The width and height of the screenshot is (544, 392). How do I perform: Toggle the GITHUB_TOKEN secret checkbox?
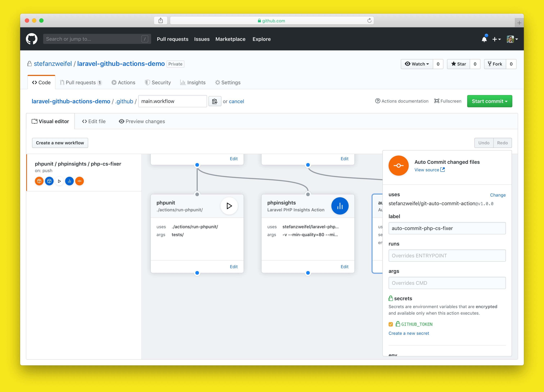point(391,324)
